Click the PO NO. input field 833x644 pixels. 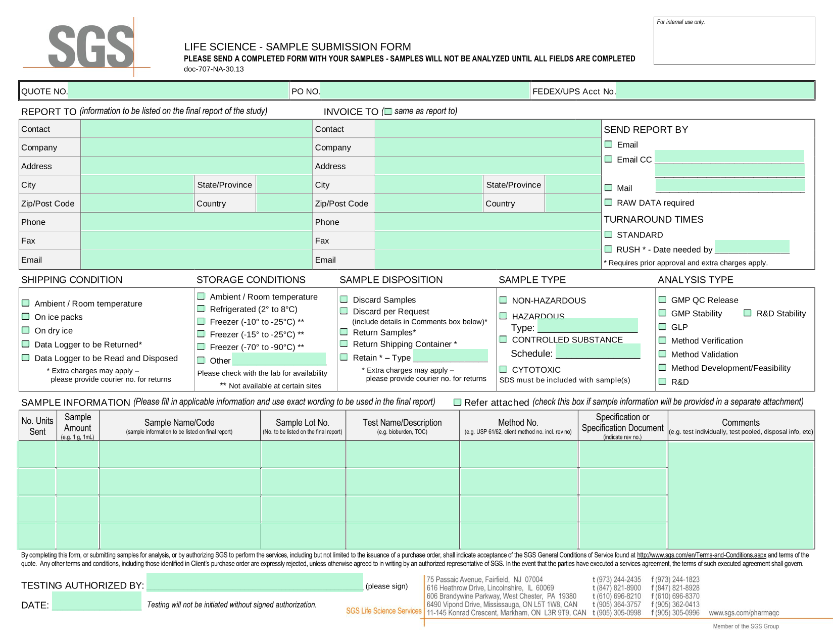(425, 91)
